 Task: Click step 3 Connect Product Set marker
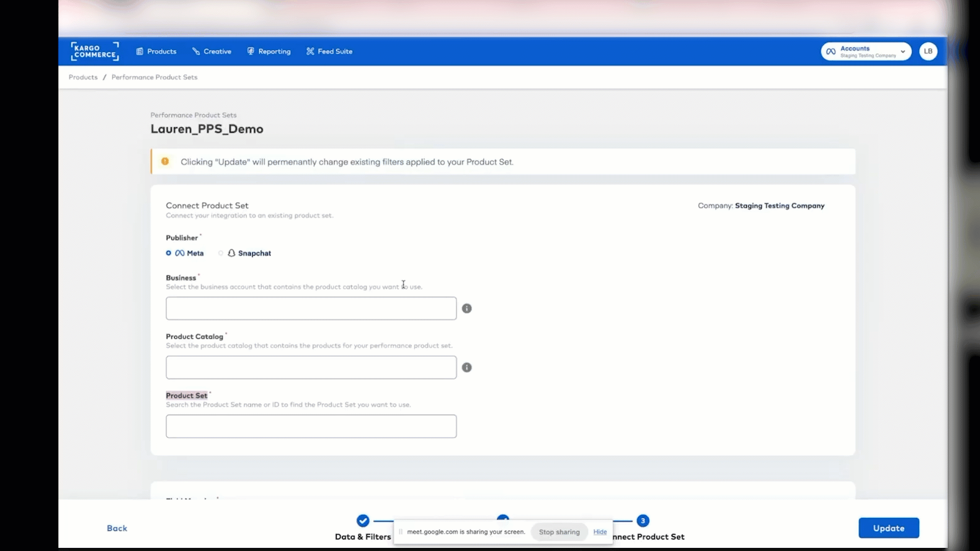(x=643, y=520)
